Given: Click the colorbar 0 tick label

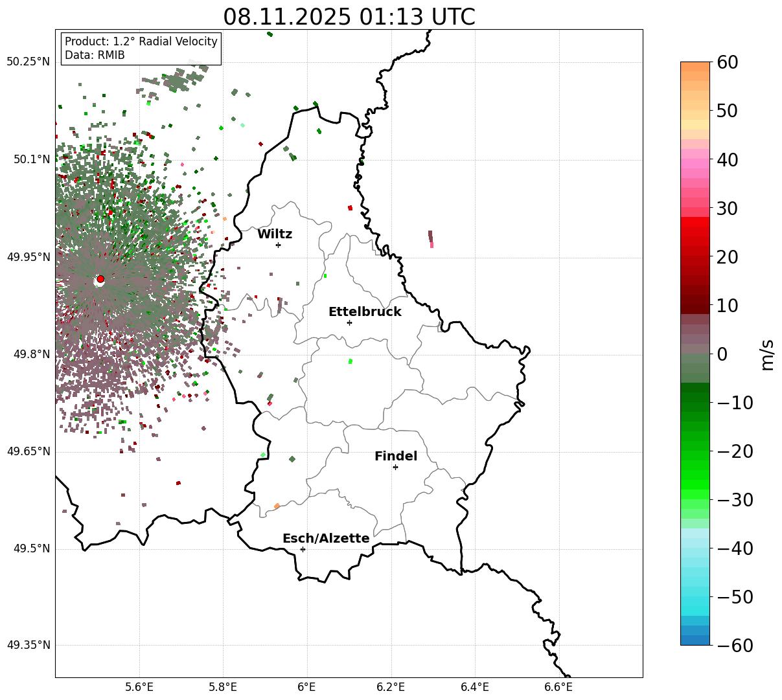Looking at the screenshot, I should pos(722,354).
